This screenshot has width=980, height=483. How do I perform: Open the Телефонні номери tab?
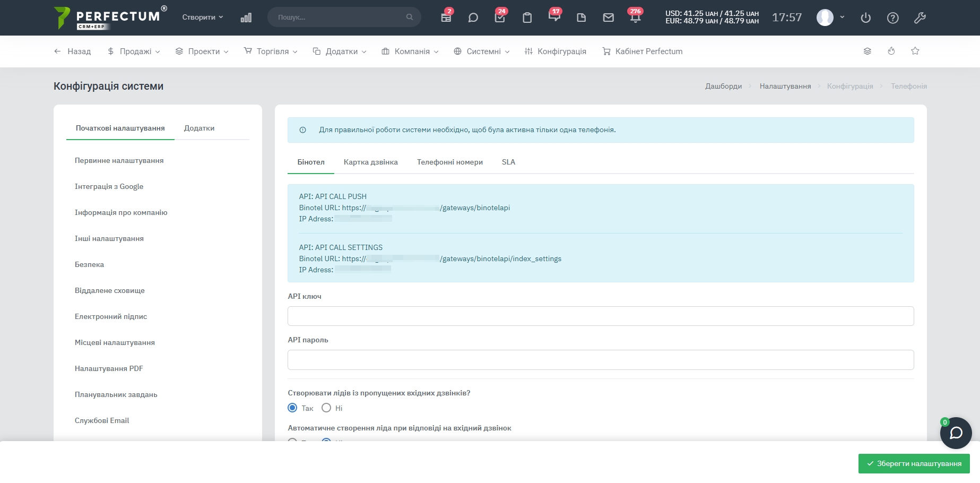(x=449, y=162)
